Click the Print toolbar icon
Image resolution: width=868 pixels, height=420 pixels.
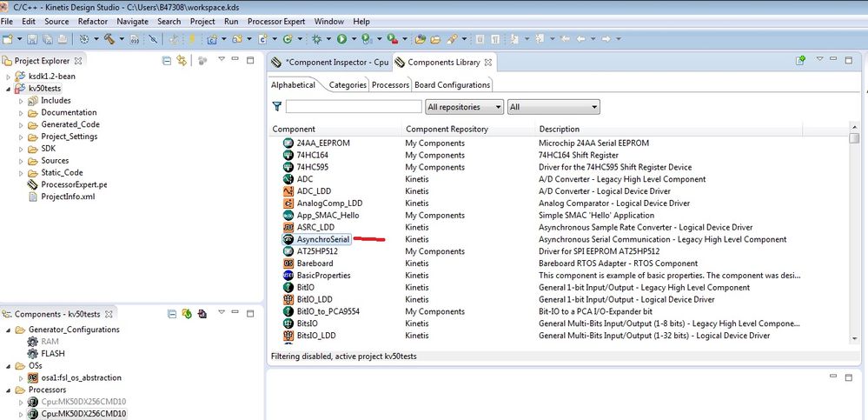pos(62,39)
